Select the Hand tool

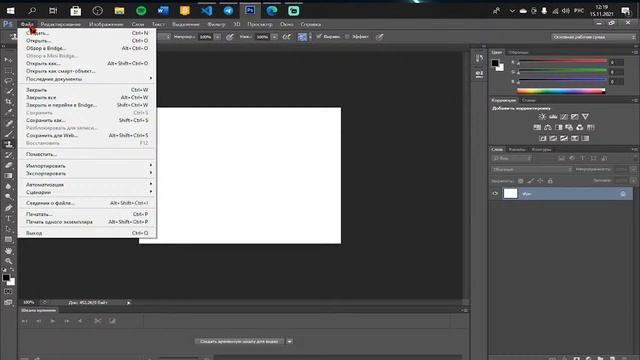click(8, 251)
